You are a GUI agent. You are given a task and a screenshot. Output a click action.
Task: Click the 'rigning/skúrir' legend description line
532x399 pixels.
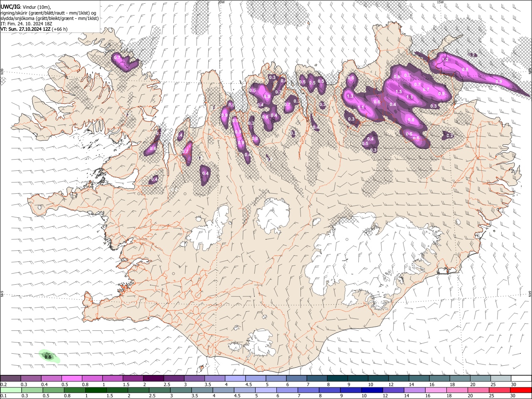pyautogui.click(x=48, y=13)
